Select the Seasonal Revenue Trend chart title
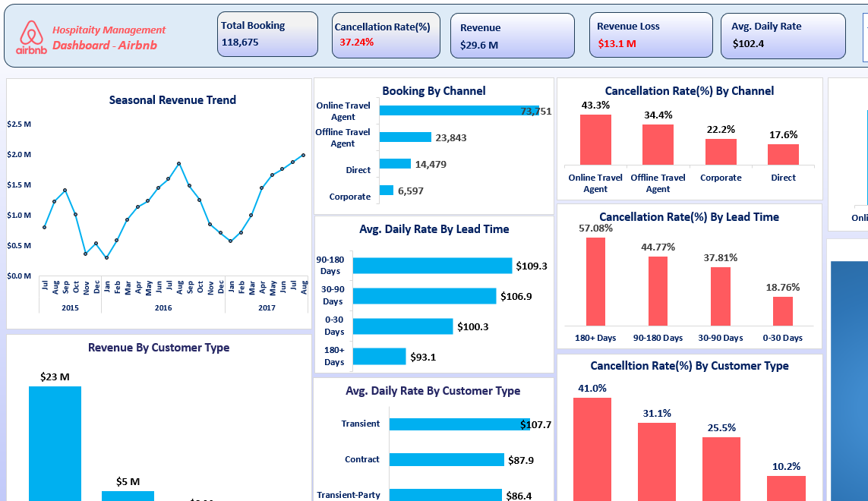 pyautogui.click(x=172, y=100)
